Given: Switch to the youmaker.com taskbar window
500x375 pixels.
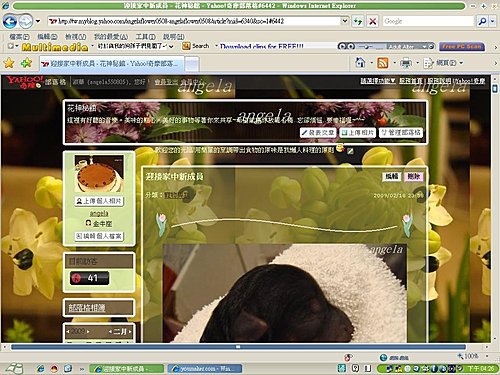Looking at the screenshot, I should 205,369.
